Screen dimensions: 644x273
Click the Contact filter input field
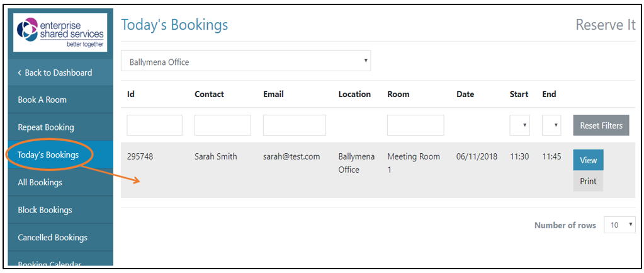click(223, 125)
